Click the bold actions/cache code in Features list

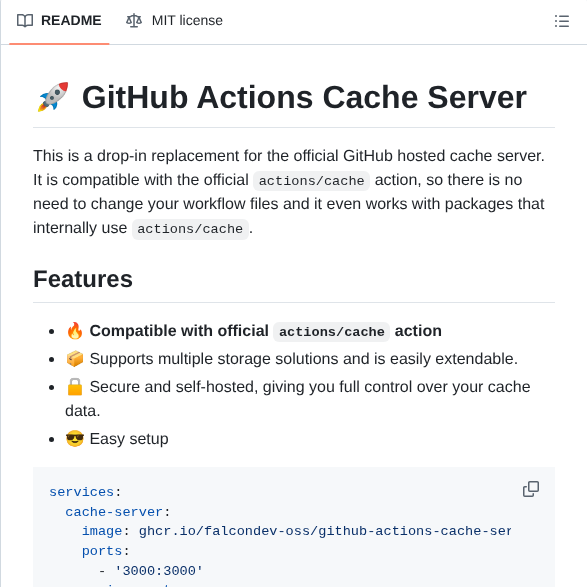pos(331,332)
